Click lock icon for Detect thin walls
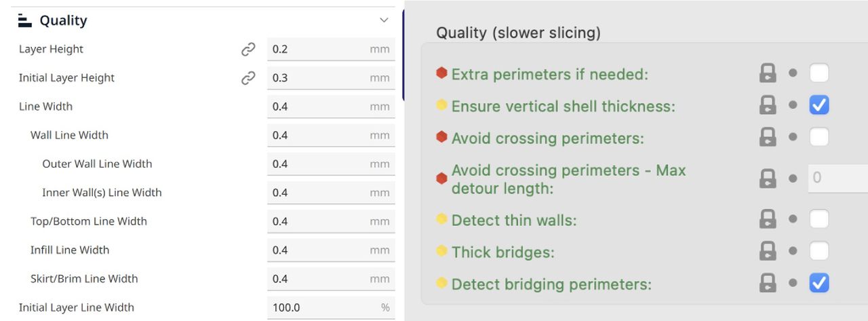 (x=767, y=219)
